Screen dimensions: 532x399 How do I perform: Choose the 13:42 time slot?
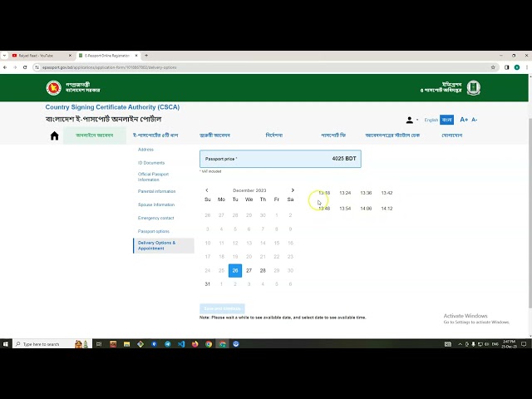[x=387, y=193]
